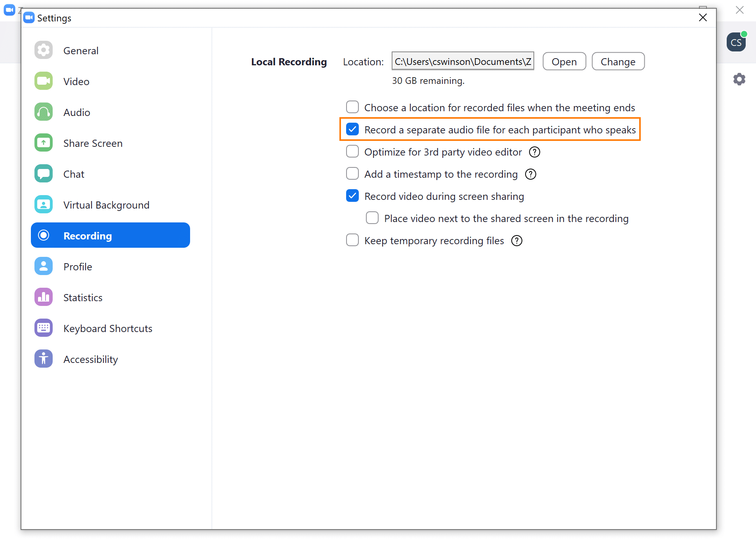Enable Choose a location for recorded files checkbox
The image size is (756, 541).
[352, 107]
